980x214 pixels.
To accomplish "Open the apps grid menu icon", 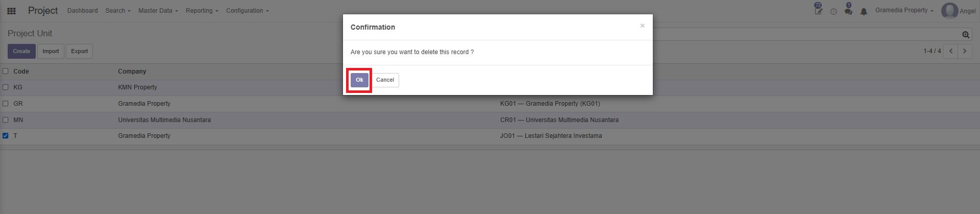I will click(11, 11).
